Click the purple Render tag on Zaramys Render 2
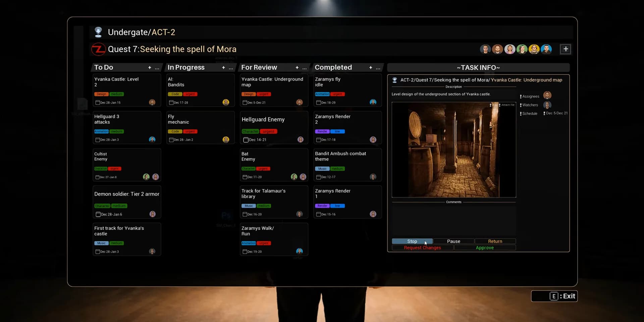This screenshot has width=644, height=322. click(322, 131)
